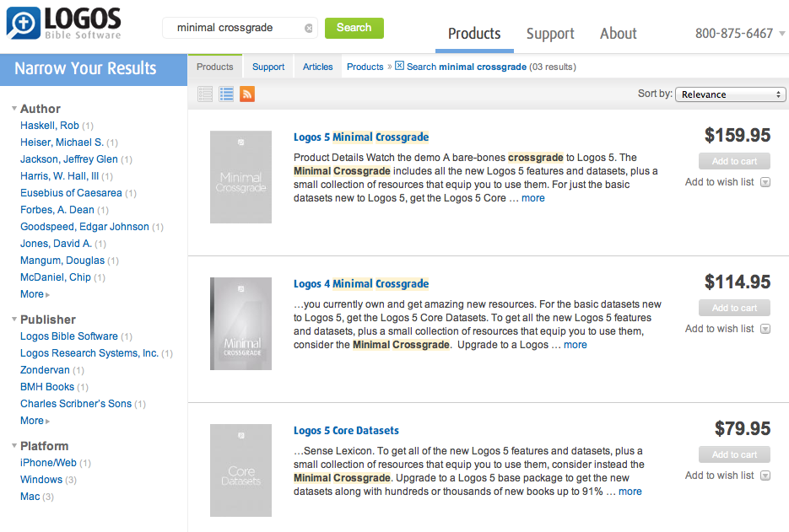Read more about Logos 5 Core Datasets
This screenshot has height=532, width=789.
[x=630, y=492]
